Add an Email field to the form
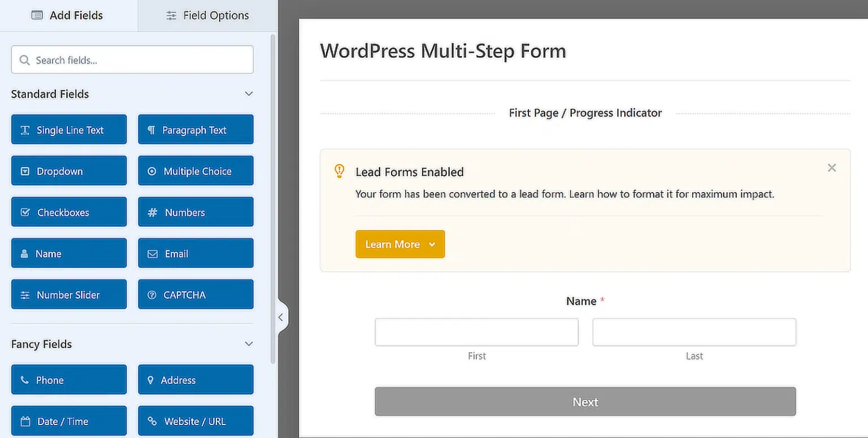The height and width of the screenshot is (438, 868). click(x=196, y=253)
